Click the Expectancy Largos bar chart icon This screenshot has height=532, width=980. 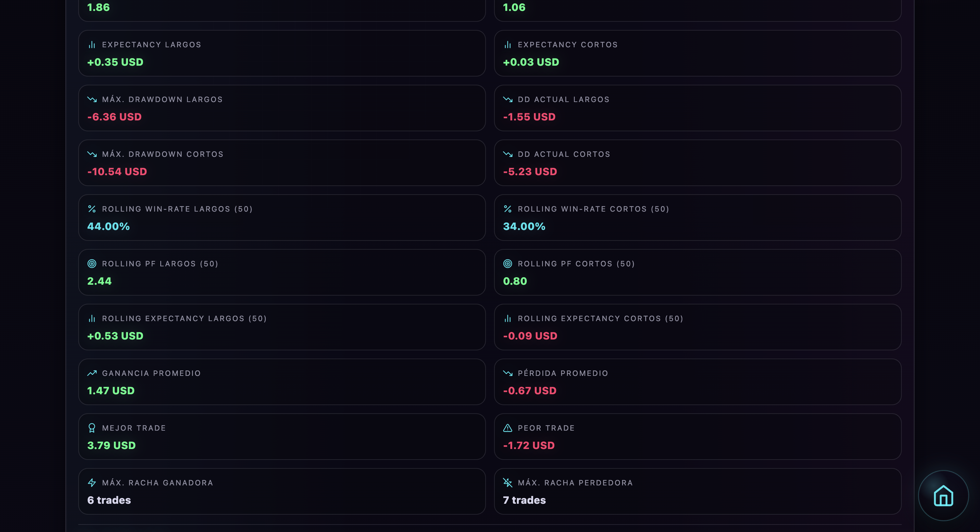92,45
